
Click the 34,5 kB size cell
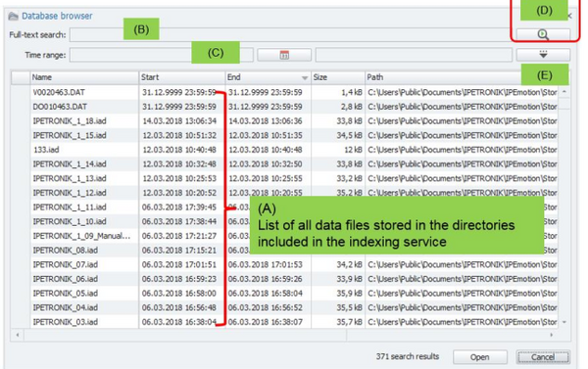350,135
